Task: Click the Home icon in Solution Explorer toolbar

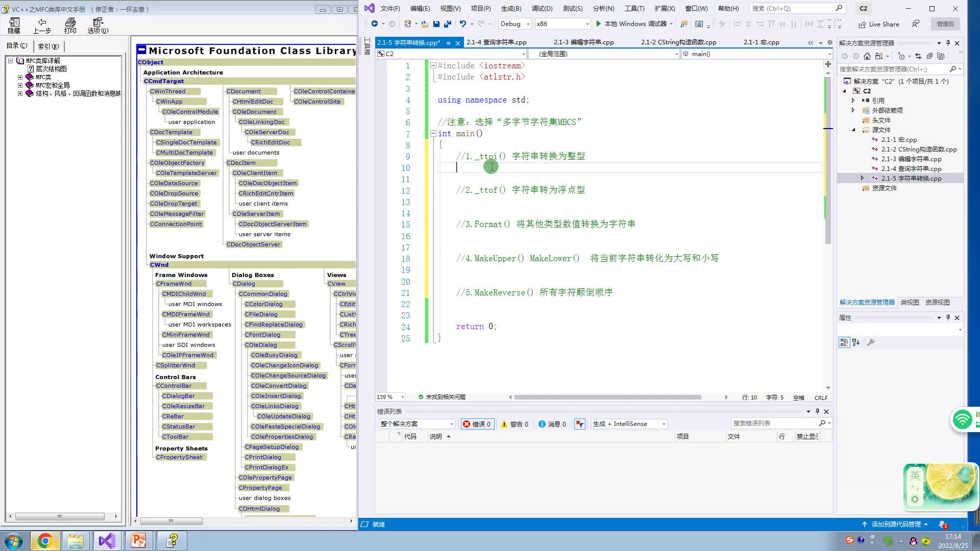Action: 867,56
